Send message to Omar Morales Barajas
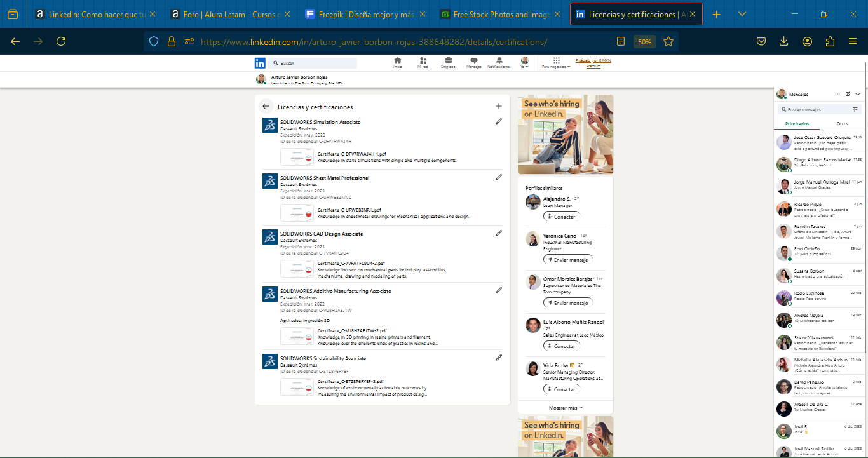The width and height of the screenshot is (868, 458). click(567, 303)
